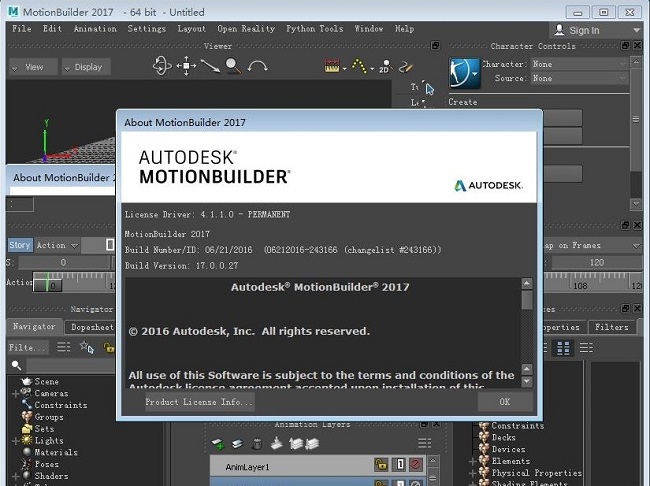
Task: Click the delete layer trash icon
Action: [257, 444]
